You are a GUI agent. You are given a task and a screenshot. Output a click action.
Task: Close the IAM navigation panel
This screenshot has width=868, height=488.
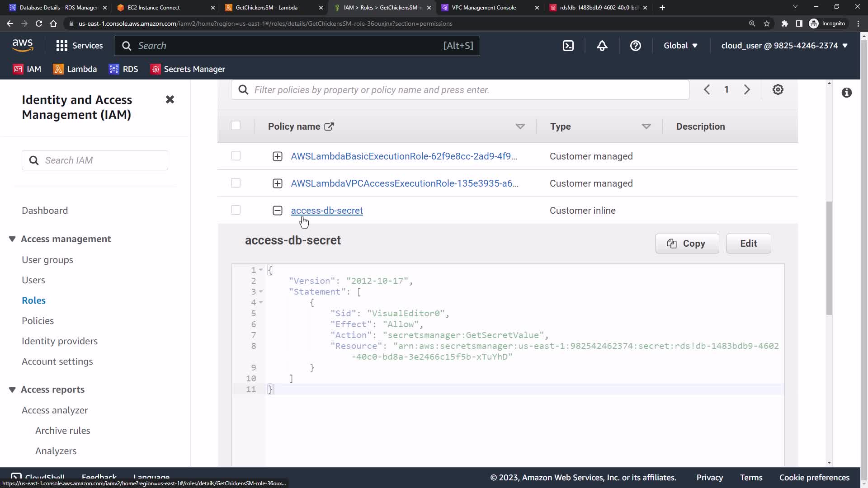(170, 99)
